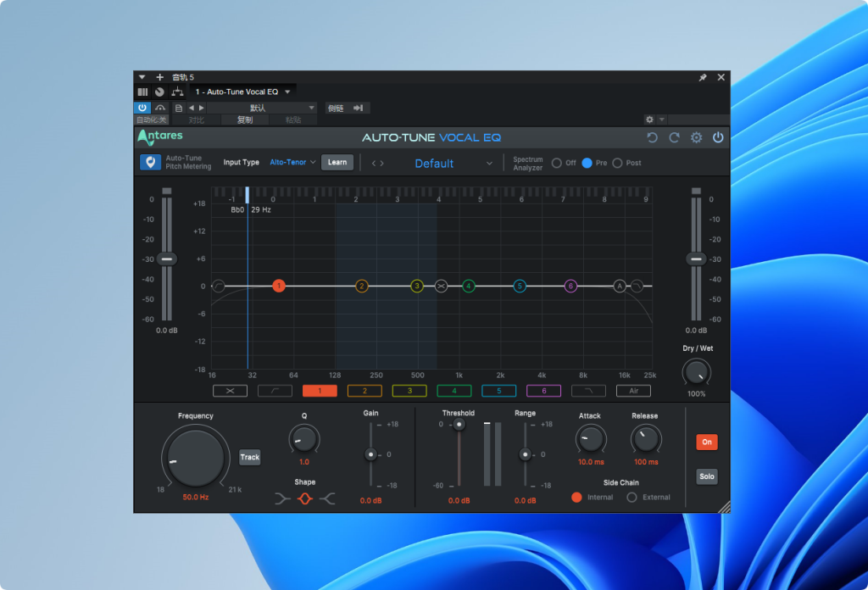
Task: Open the dropdown arrow beside host gear
Action: 661,120
